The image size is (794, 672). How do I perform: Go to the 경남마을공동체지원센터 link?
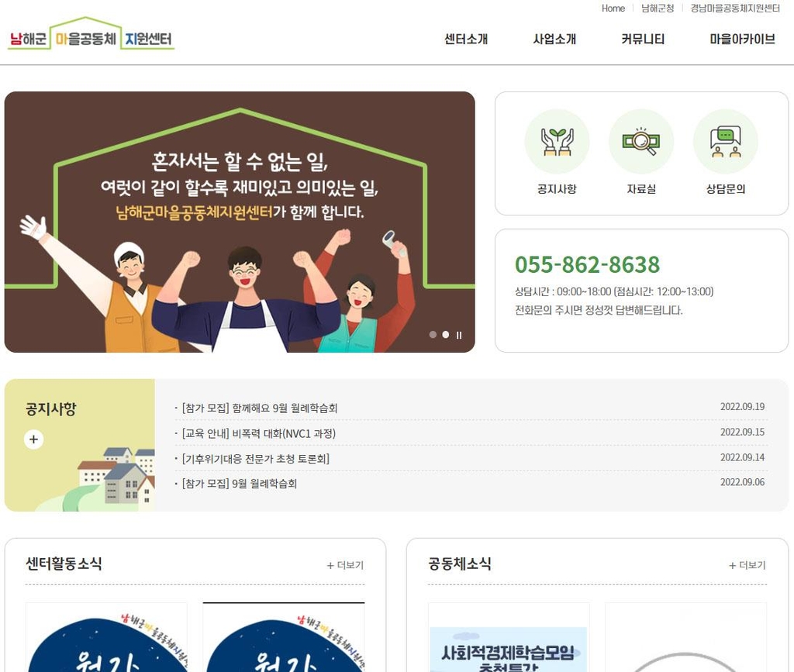pyautogui.click(x=735, y=8)
